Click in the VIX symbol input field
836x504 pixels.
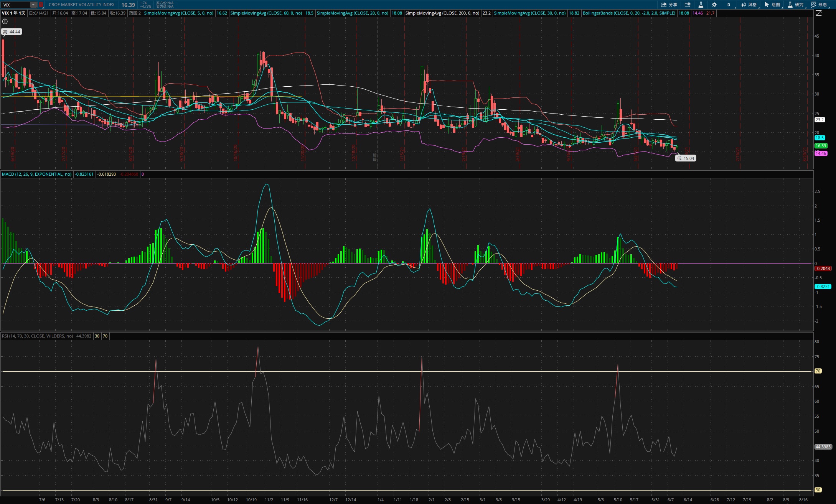16,5
